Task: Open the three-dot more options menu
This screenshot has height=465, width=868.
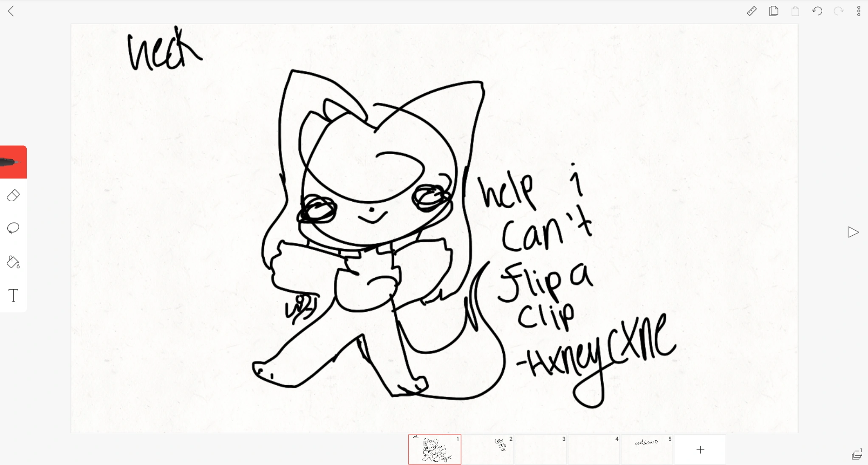Action: pyautogui.click(x=859, y=11)
